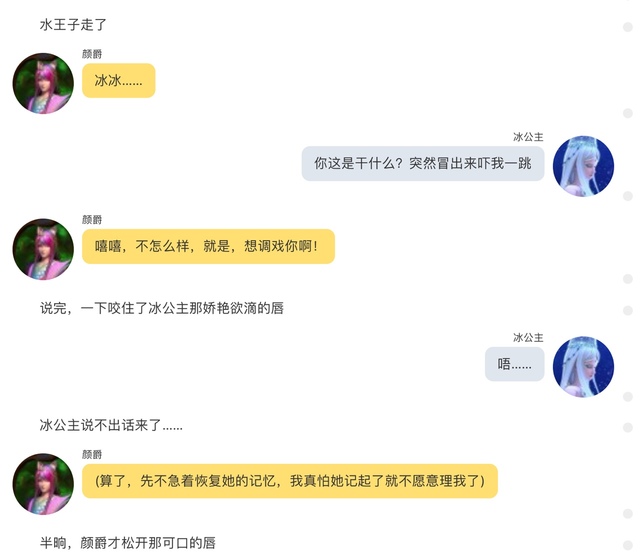Viewport: 640px width, 560px height.
Task: Click the 颜爵 name label above 冰冰……
Action: pyautogui.click(x=92, y=54)
